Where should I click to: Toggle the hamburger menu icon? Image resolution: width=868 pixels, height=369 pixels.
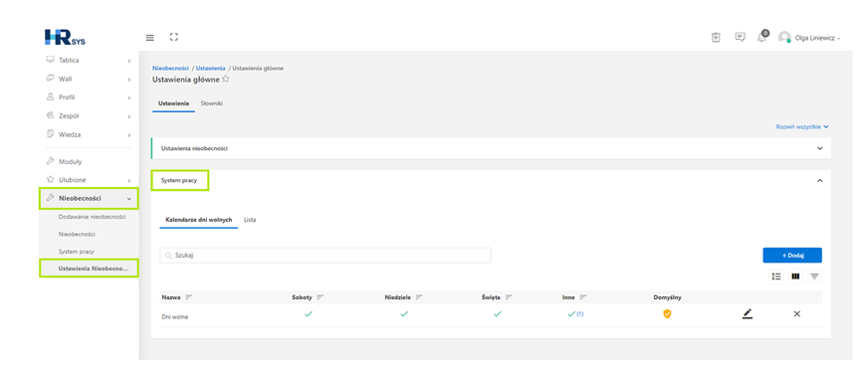(150, 37)
